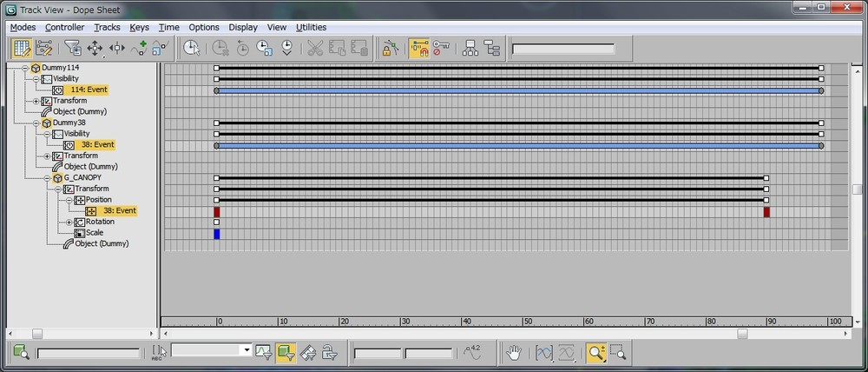Open the Time menu
The width and height of the screenshot is (868, 372).
coord(169,27)
